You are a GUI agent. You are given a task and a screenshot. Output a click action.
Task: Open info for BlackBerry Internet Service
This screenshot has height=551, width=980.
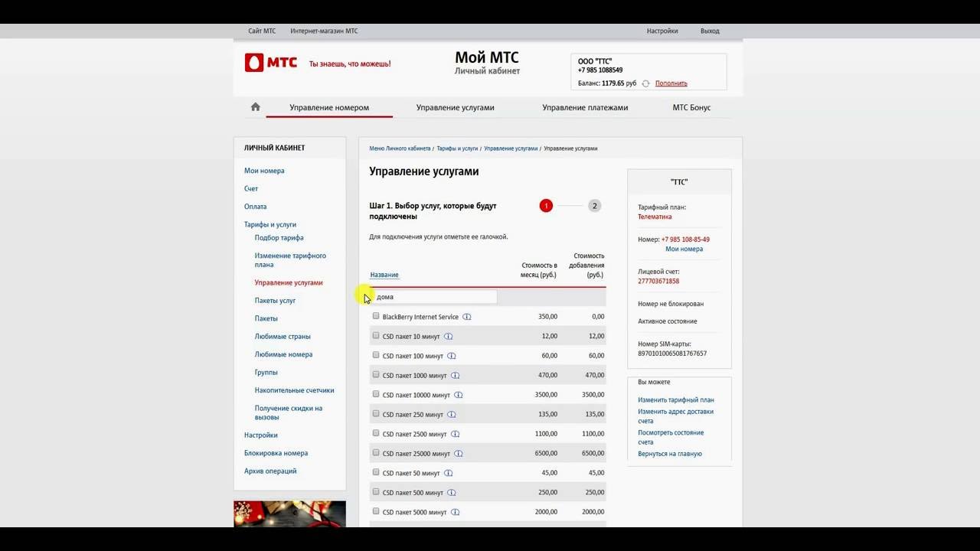click(x=467, y=317)
